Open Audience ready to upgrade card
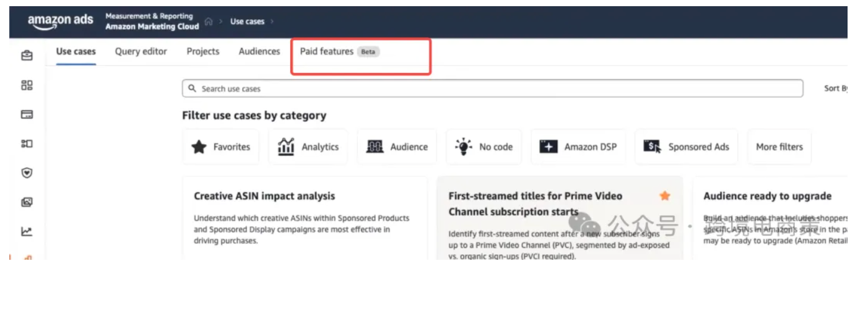 pyautogui.click(x=770, y=218)
